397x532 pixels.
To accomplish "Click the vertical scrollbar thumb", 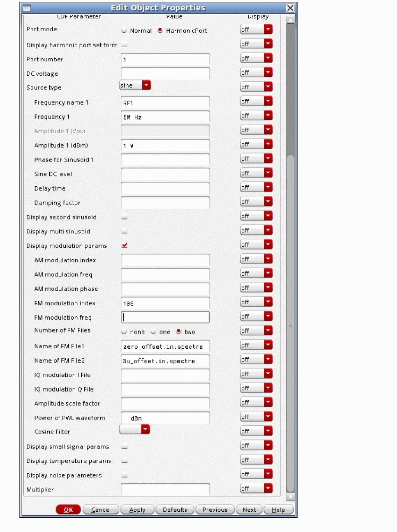I will point(291,323).
